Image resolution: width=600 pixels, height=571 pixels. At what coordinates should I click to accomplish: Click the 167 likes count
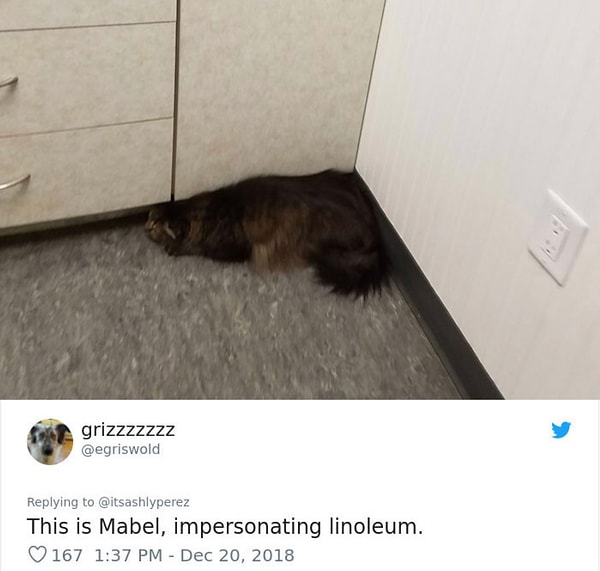point(67,555)
